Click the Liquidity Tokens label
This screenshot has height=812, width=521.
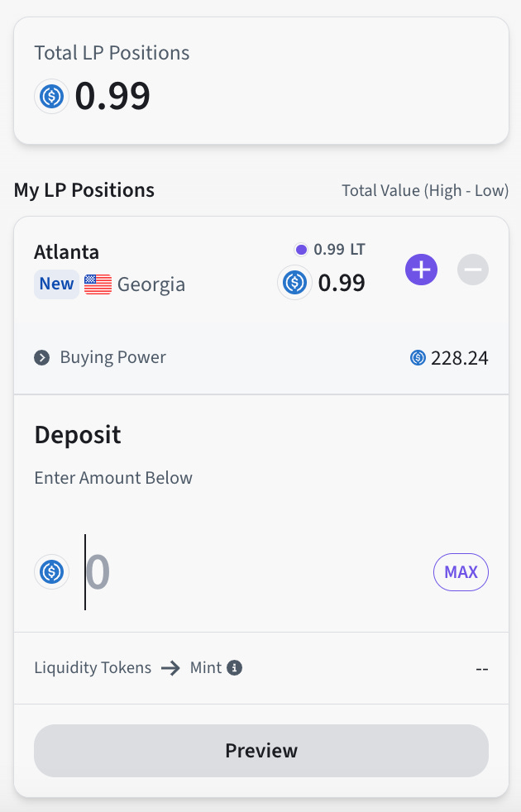coord(93,668)
